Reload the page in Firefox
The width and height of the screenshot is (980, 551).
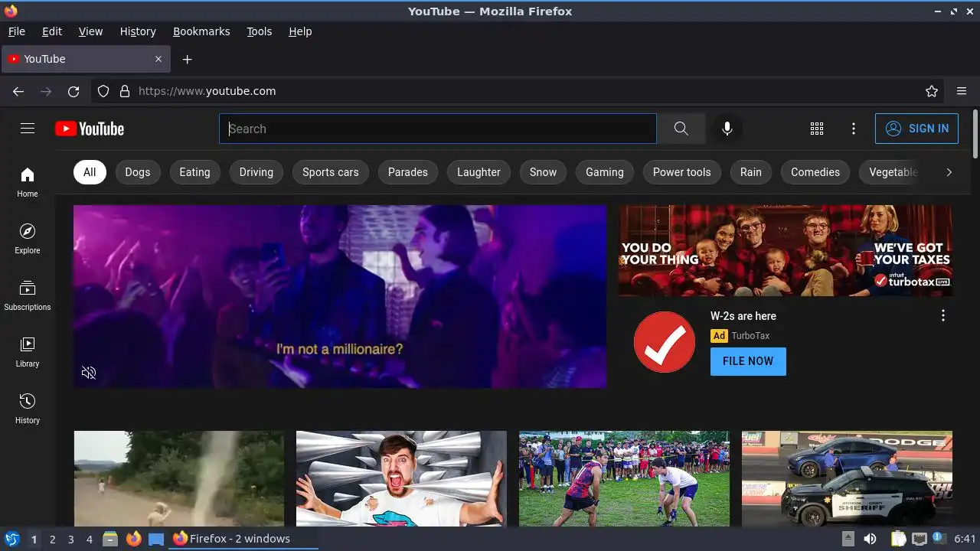coord(73,91)
